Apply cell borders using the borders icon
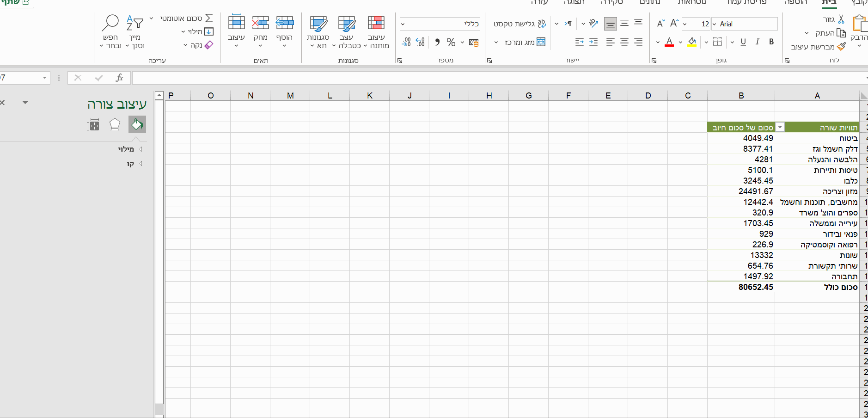 [717, 42]
